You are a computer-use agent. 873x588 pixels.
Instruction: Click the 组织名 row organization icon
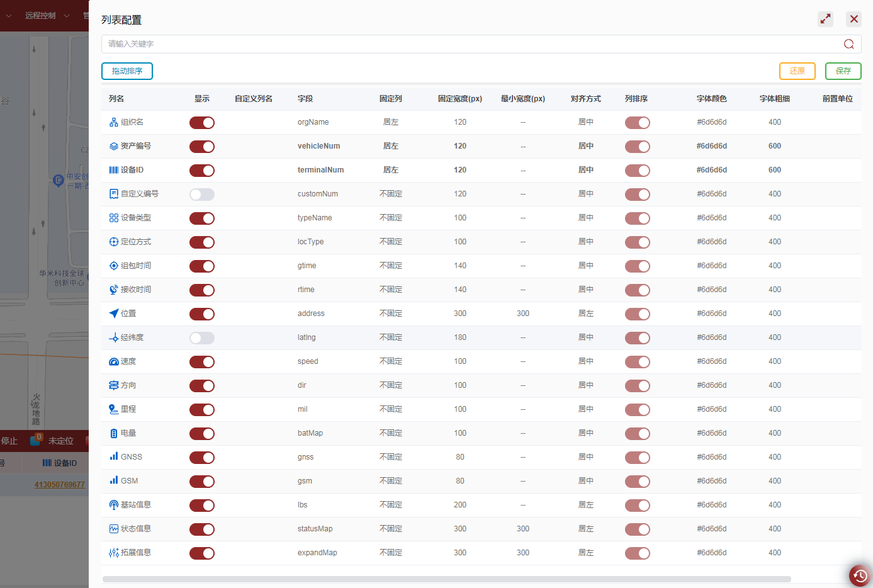click(x=114, y=122)
